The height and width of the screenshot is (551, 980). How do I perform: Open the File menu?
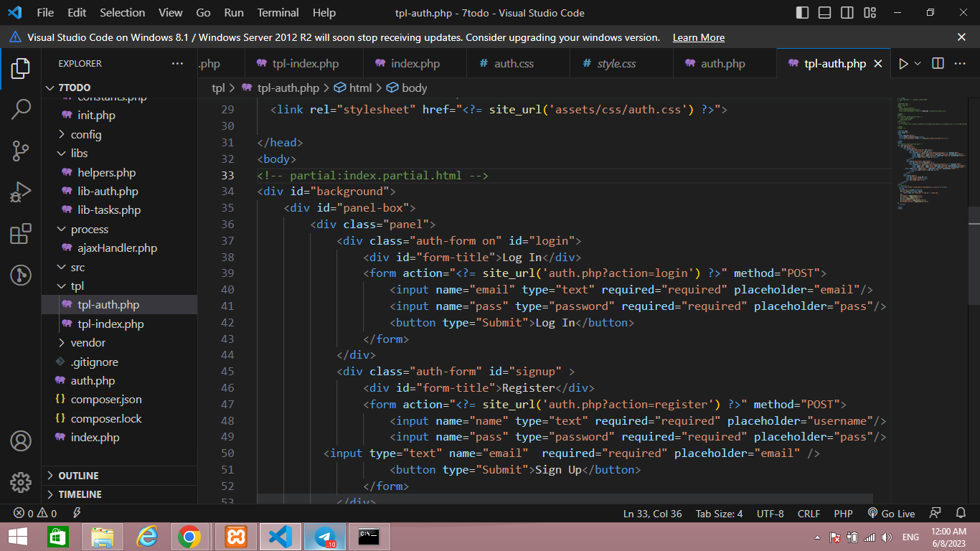(x=45, y=13)
